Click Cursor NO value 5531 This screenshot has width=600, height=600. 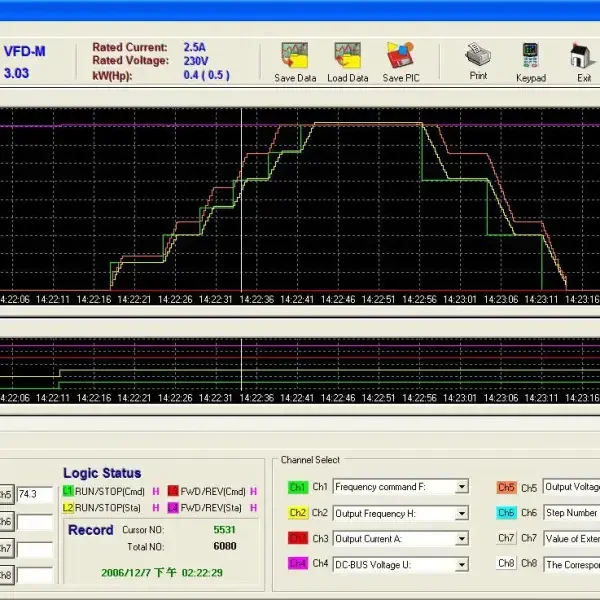(x=224, y=530)
